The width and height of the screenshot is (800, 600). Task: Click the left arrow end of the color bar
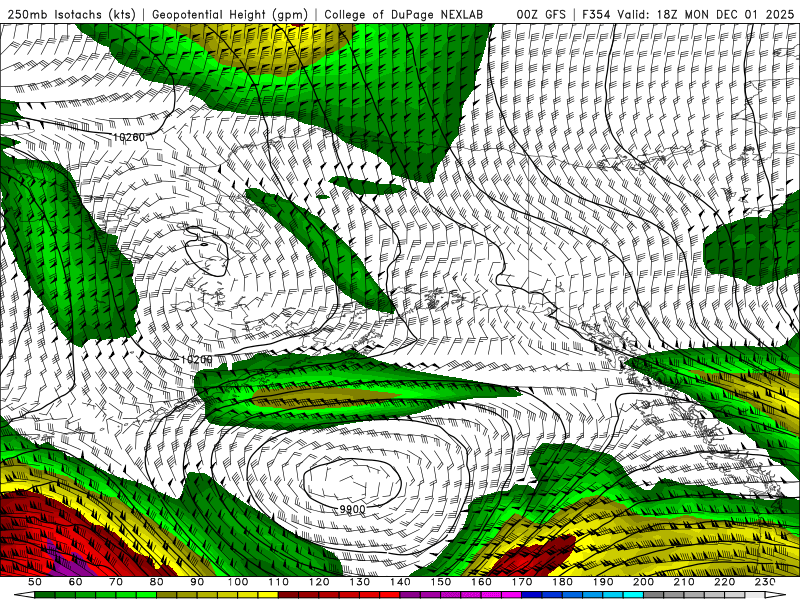coord(24,596)
